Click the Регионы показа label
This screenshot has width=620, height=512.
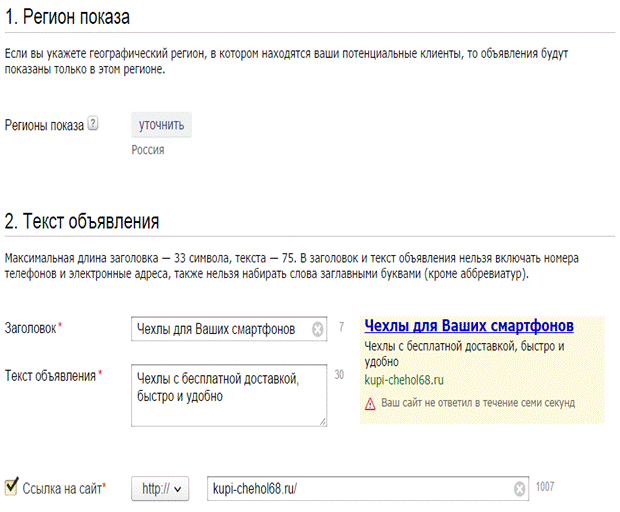point(44,125)
